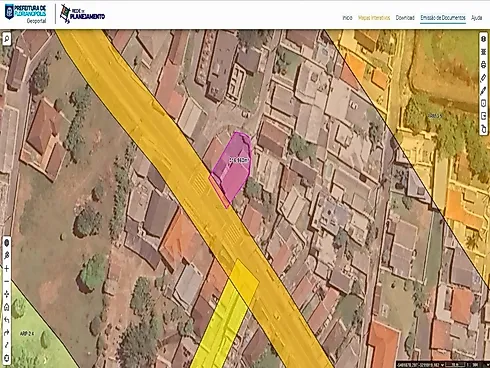Open Mapas Interativos in the top navigation

[x=374, y=18]
